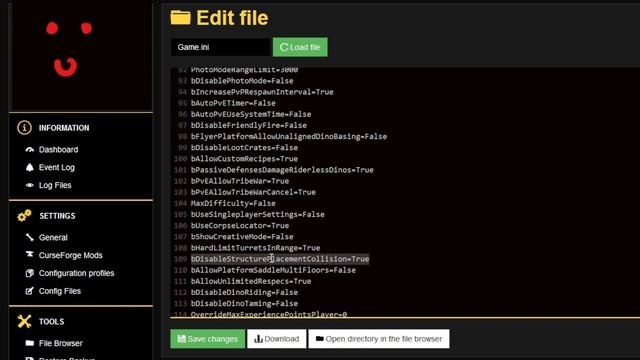Open Configuration profiles
This screenshot has width=640, height=360.
pos(76,273)
